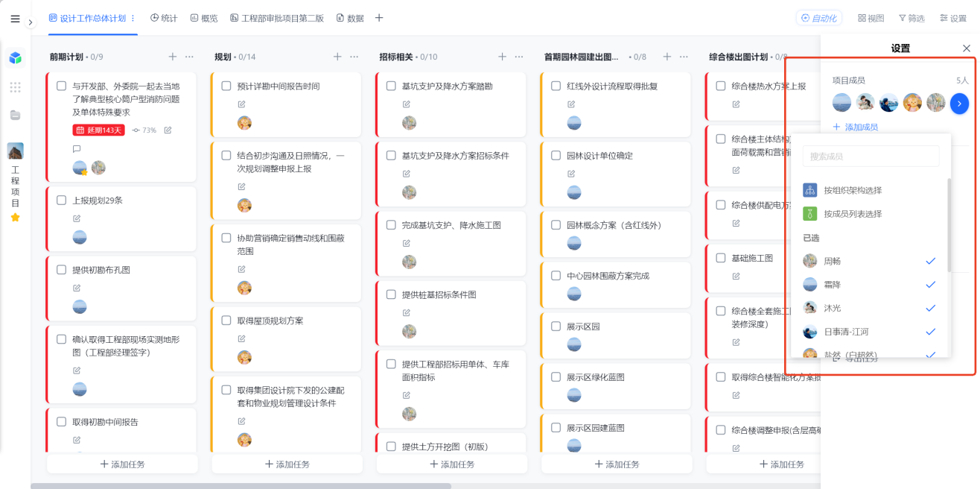The image size is (980, 489).
Task: Click the blue cube app logo
Action: click(15, 58)
